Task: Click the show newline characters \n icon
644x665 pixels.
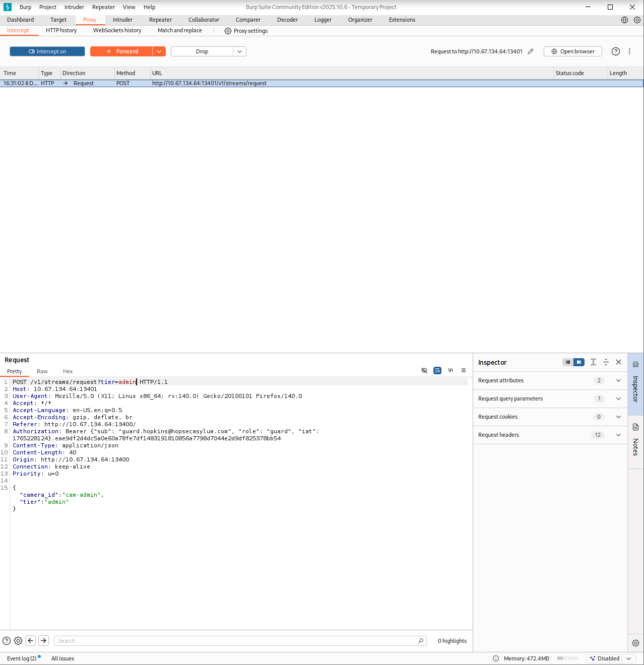Action: (x=450, y=370)
